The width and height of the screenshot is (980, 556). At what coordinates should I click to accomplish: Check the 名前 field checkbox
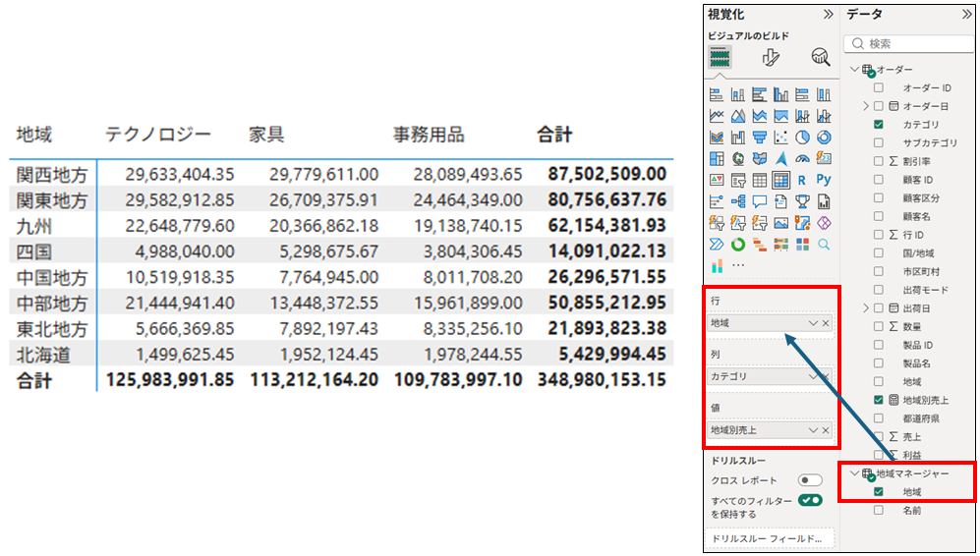pos(879,510)
